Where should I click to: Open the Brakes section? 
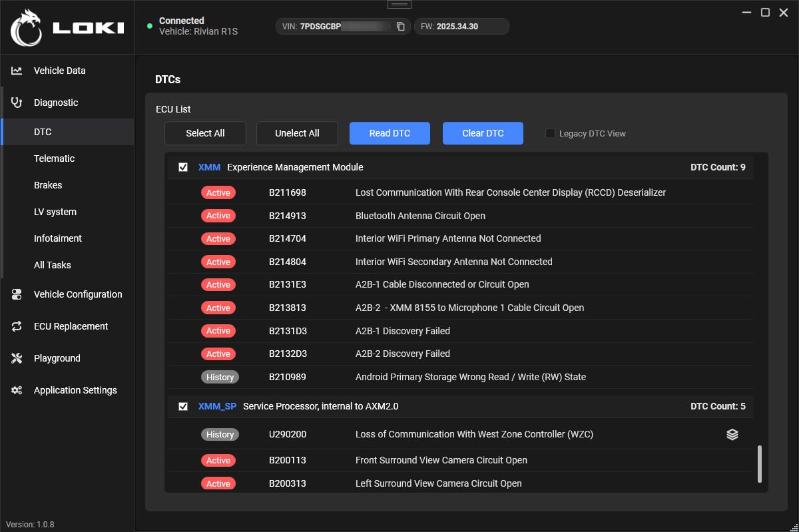point(68,185)
